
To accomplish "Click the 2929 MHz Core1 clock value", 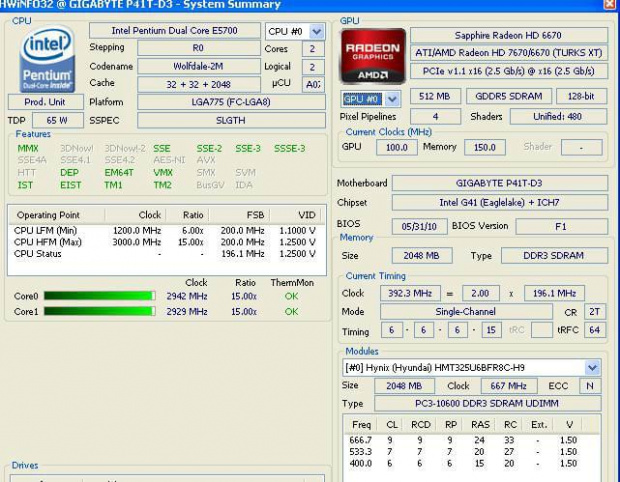I will tap(187, 312).
